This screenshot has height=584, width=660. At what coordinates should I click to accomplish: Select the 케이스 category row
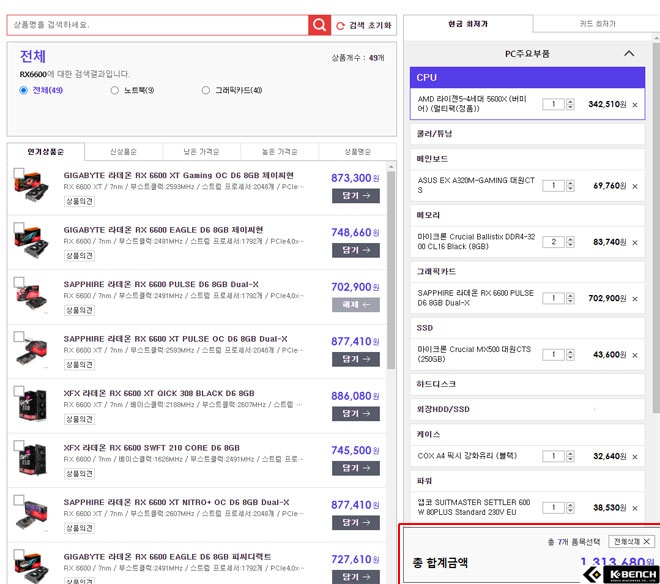(527, 434)
